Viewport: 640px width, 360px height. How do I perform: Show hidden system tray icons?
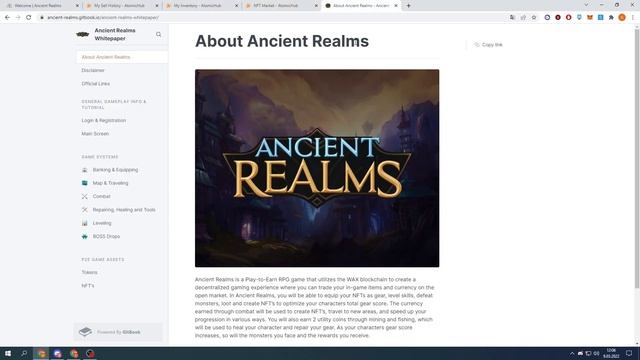pyautogui.click(x=572, y=353)
